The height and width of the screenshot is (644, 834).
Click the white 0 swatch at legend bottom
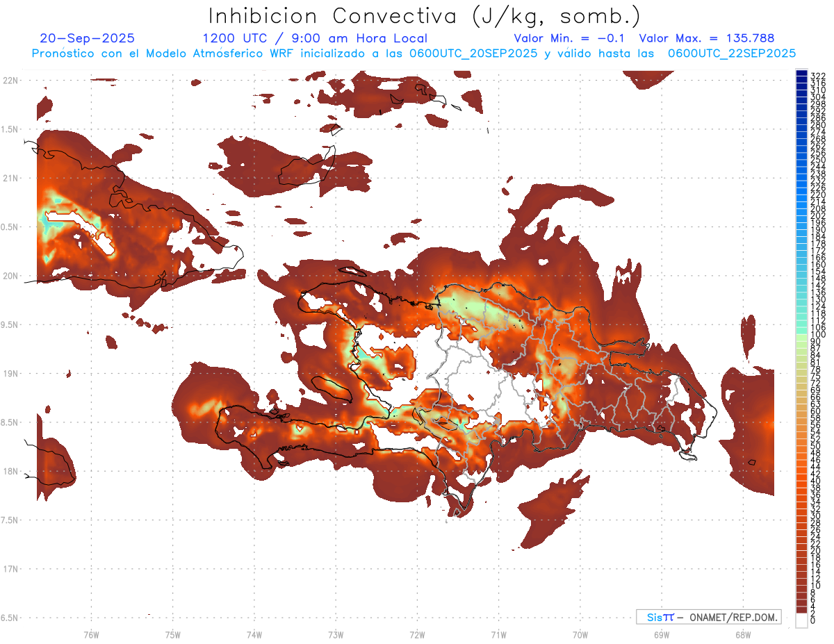click(801, 620)
